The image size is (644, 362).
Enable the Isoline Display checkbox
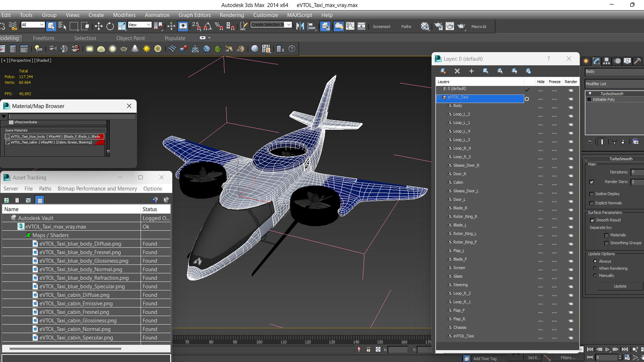(591, 194)
